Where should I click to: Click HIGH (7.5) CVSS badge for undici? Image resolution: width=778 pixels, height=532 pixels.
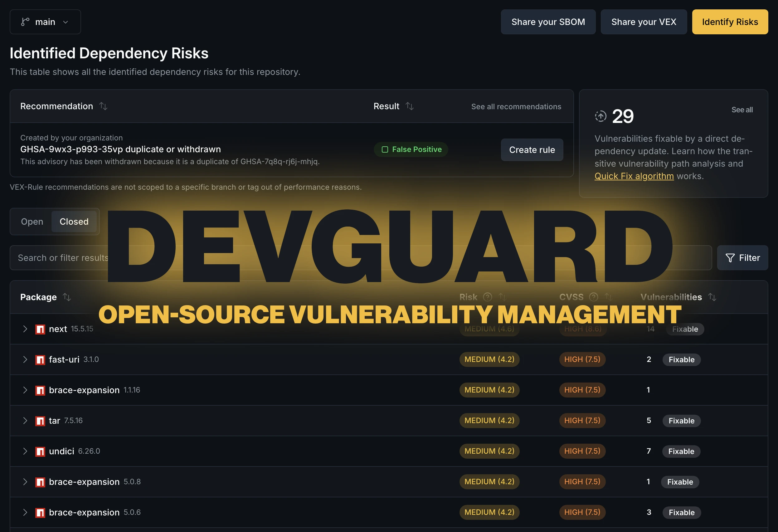click(x=582, y=451)
